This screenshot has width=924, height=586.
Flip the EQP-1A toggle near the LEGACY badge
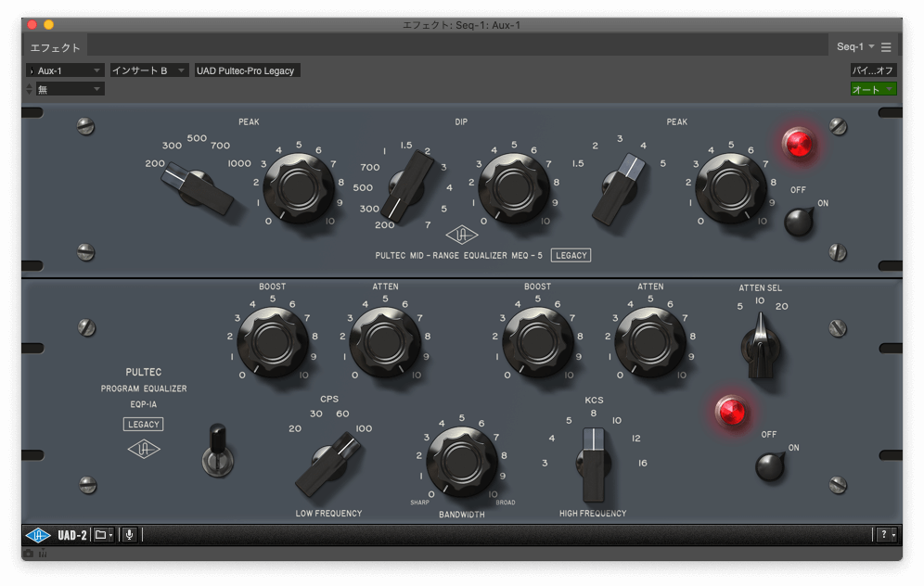217,452
